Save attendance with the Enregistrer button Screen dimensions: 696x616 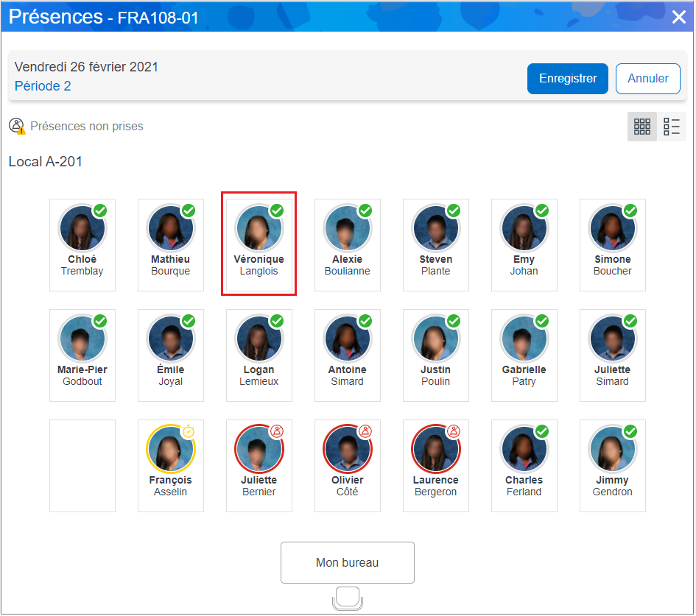[x=567, y=79]
